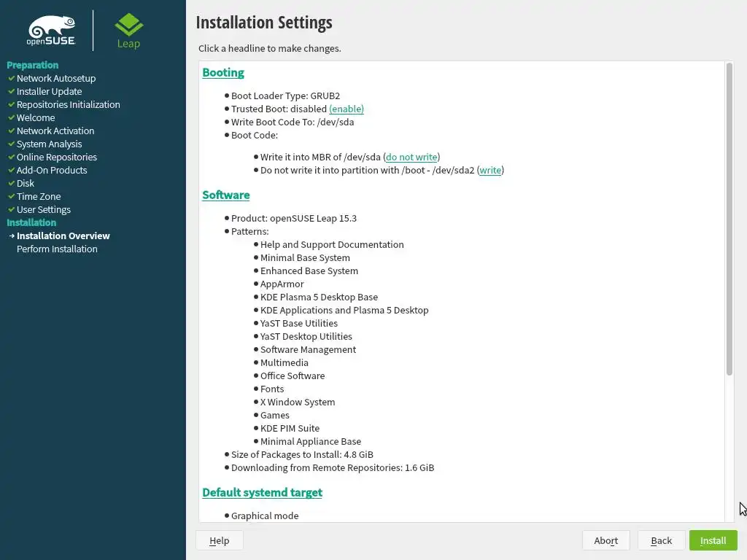Go Back to the previous step
The image size is (747, 560).
click(661, 540)
